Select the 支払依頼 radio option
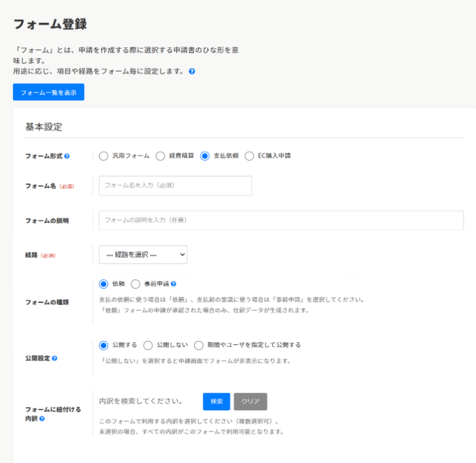The height and width of the screenshot is (463, 476). (x=205, y=156)
